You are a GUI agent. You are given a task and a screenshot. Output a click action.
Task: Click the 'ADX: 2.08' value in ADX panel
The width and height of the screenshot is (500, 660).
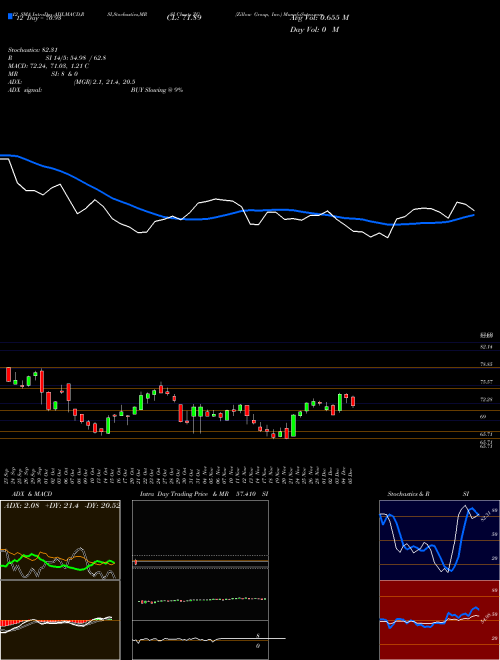tap(21, 506)
